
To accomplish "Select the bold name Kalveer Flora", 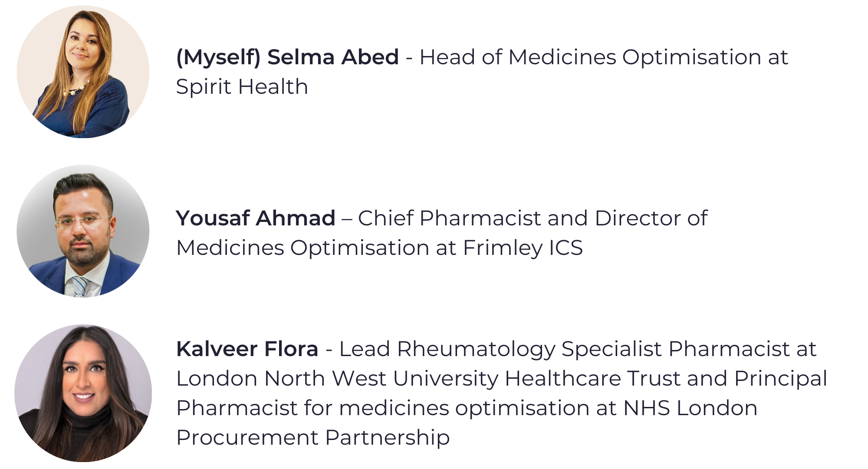I will click(247, 349).
